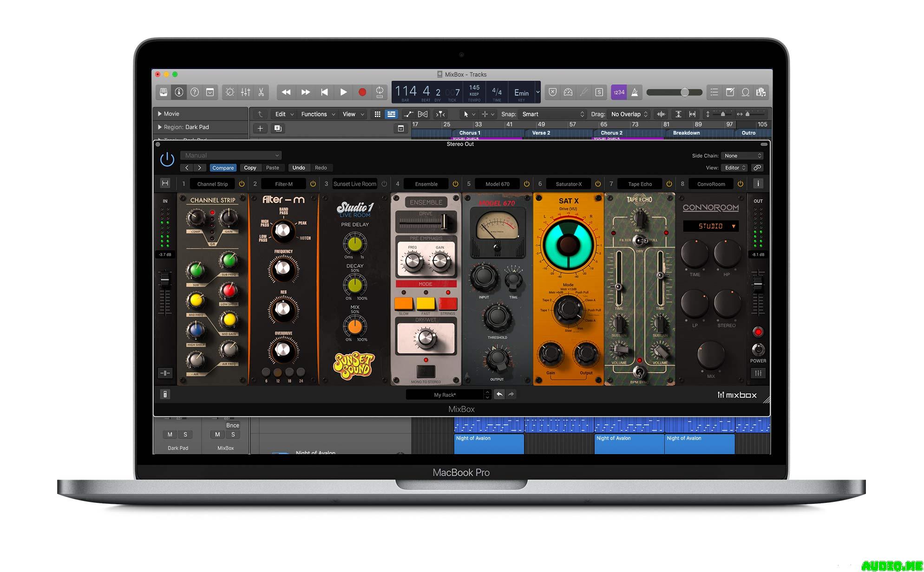Expand the Movie disclosure triangle

(x=160, y=114)
